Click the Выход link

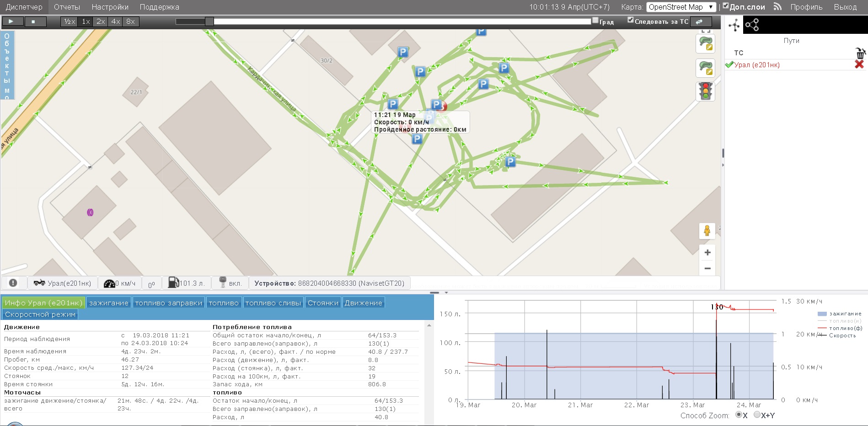845,7
